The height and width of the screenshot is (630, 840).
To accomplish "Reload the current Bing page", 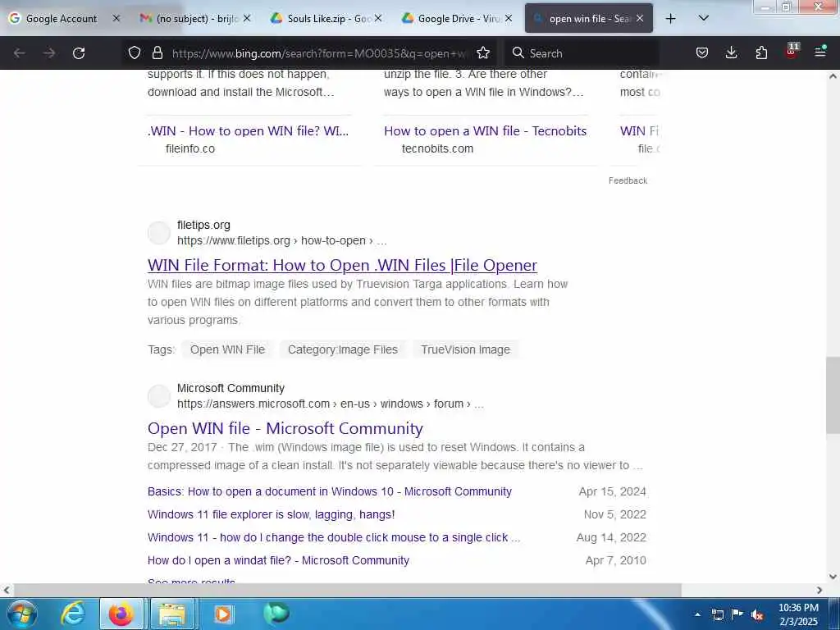I will tap(79, 53).
